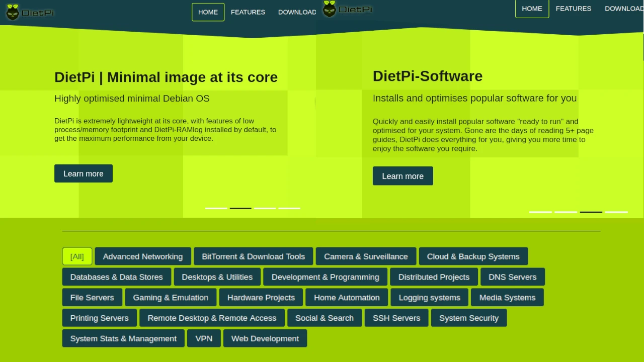
Task: Choose the VPN category filter
Action: click(204, 338)
